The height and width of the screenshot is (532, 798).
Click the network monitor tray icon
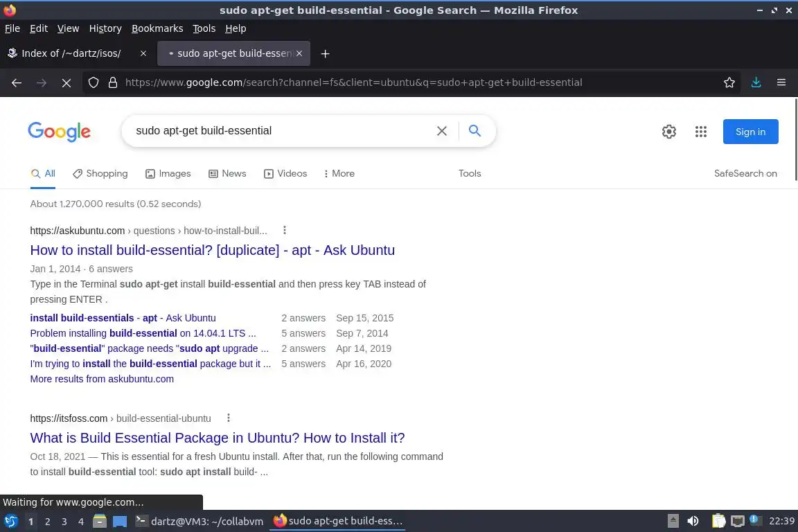(738, 522)
